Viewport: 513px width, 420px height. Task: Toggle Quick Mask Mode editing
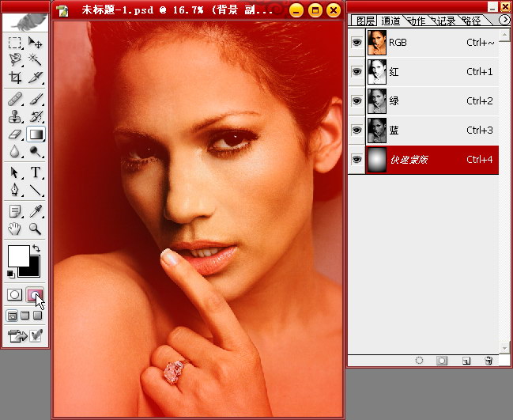click(34, 294)
